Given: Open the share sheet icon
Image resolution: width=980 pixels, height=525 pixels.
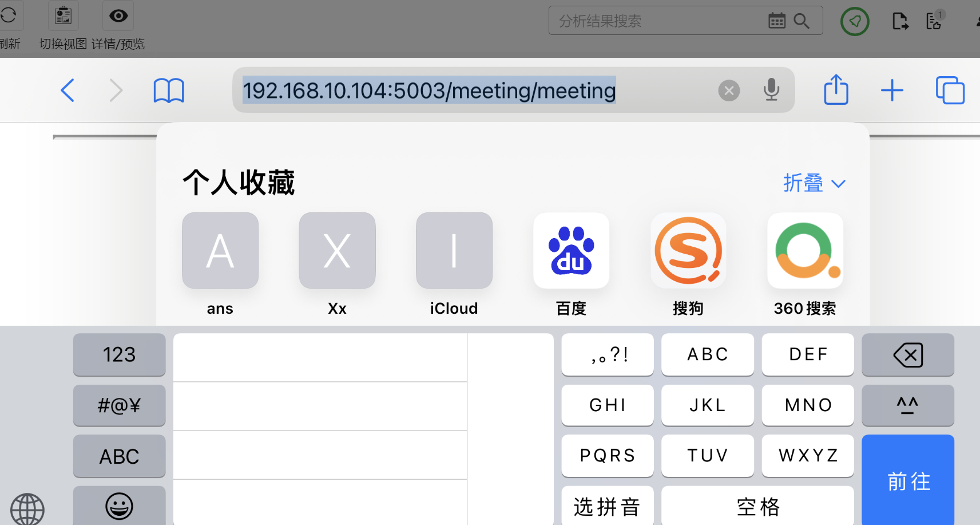Looking at the screenshot, I should pos(836,89).
